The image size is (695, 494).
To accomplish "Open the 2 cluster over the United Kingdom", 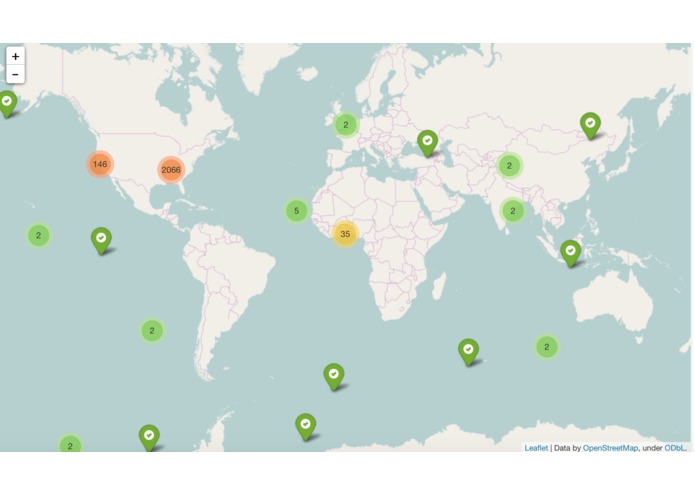I will [x=346, y=125].
